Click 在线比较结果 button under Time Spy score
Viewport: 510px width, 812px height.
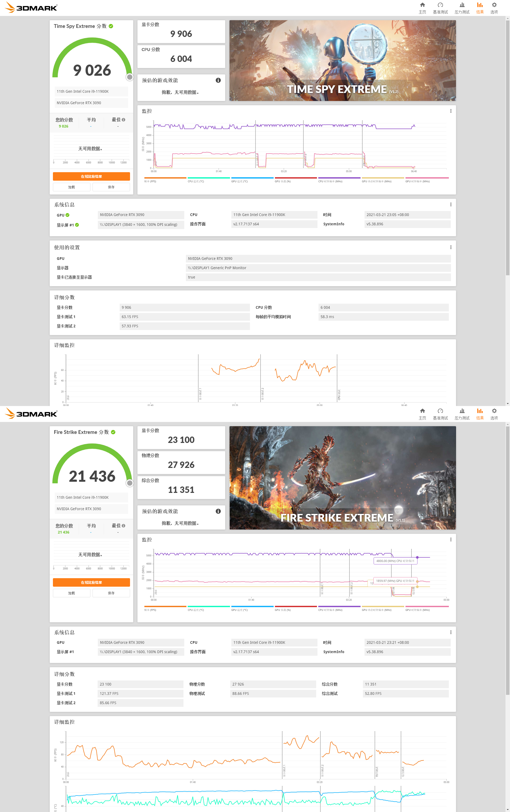[91, 176]
